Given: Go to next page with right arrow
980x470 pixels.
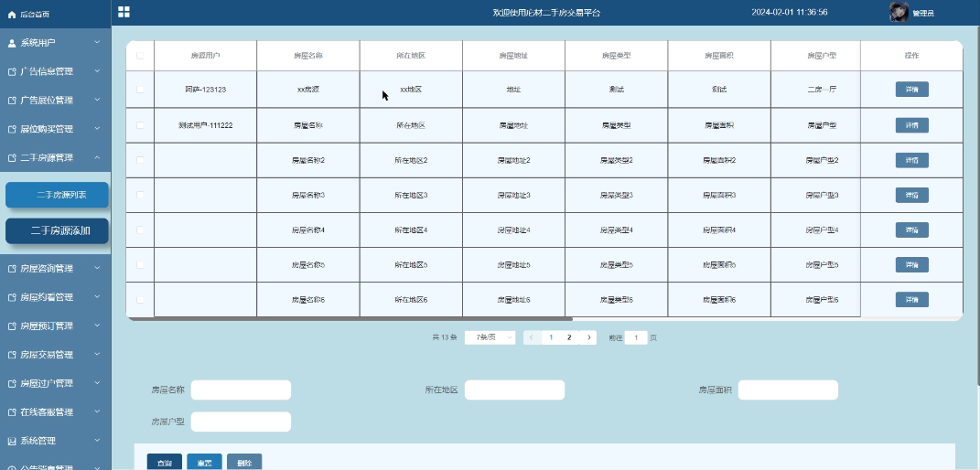Looking at the screenshot, I should 588,337.
